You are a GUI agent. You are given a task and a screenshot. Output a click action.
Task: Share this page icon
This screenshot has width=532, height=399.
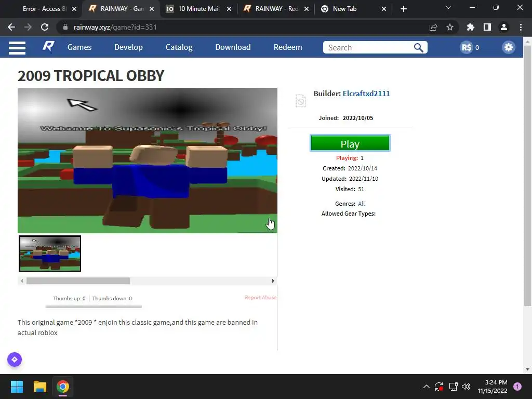pos(433,27)
